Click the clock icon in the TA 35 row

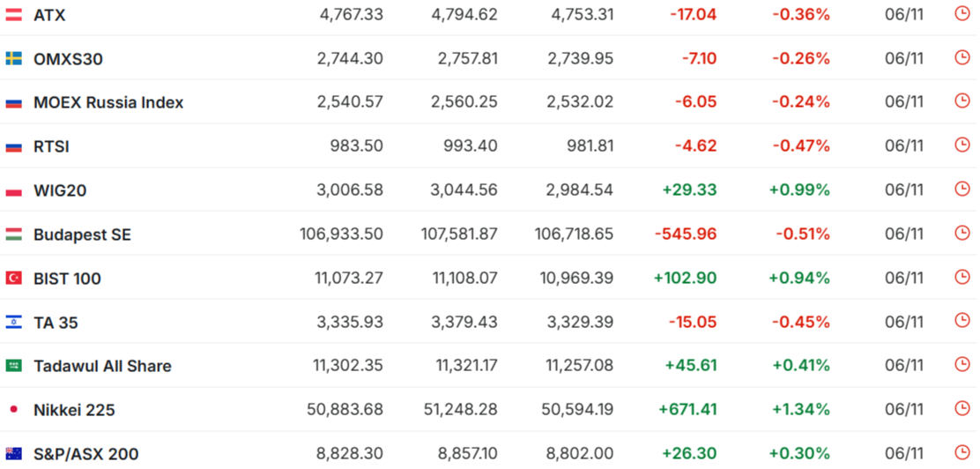pyautogui.click(x=961, y=321)
